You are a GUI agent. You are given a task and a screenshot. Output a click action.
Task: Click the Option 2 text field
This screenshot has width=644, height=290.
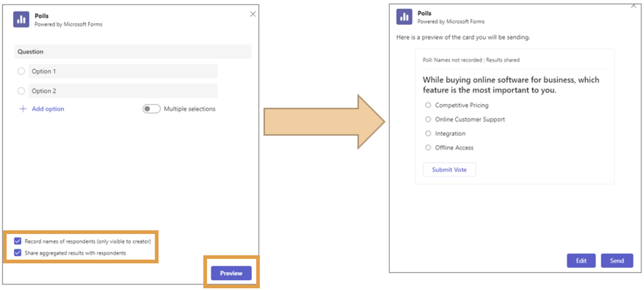pyautogui.click(x=123, y=91)
